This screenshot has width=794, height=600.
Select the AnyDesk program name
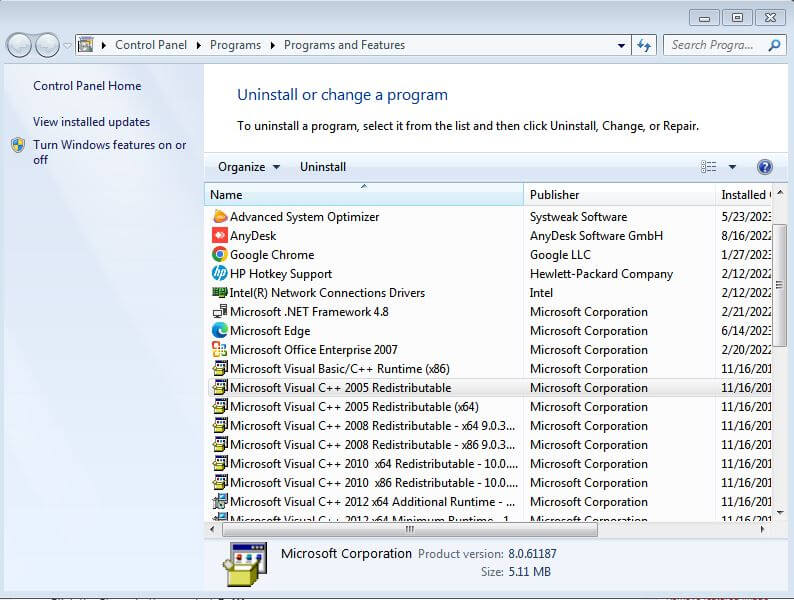point(253,236)
